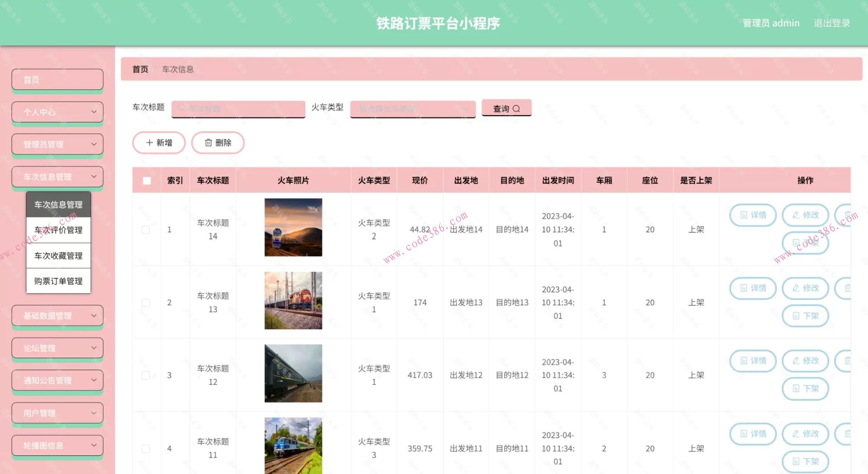Toggle the select-all checkbox in table header
This screenshot has height=474, width=868.
click(x=146, y=180)
